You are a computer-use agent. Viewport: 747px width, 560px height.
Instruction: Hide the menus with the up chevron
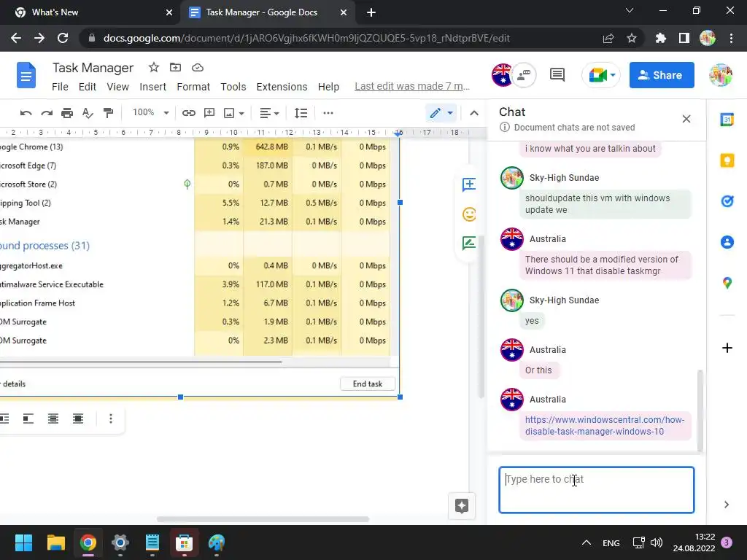[x=474, y=113]
